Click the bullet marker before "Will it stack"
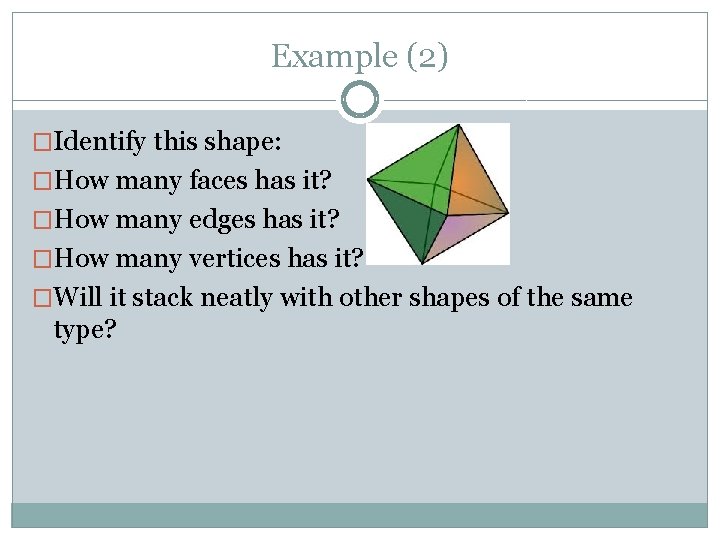The height and width of the screenshot is (540, 720). click(x=42, y=298)
